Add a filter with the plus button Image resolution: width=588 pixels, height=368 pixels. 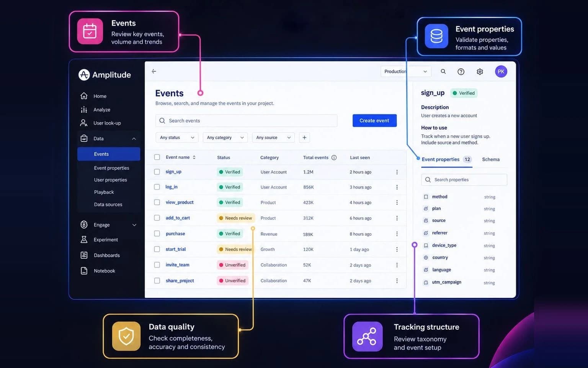(304, 138)
